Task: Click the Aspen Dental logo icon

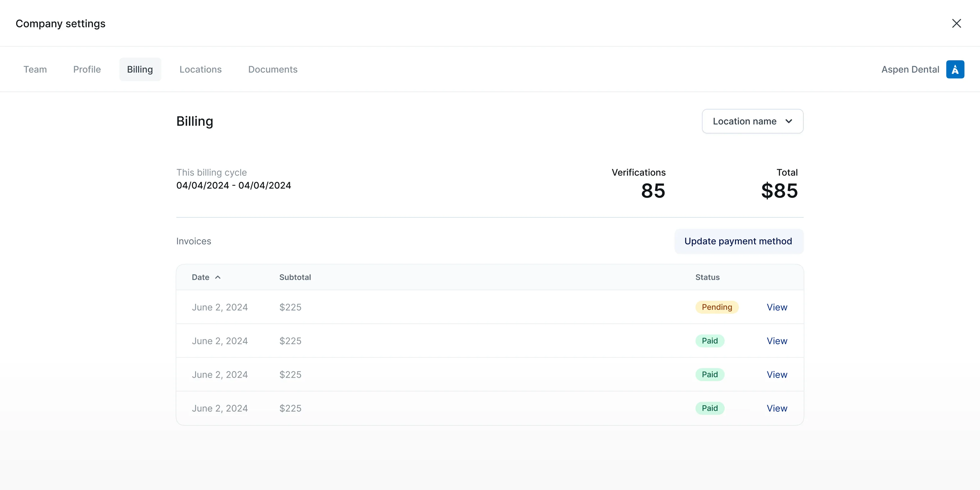Action: pos(955,69)
